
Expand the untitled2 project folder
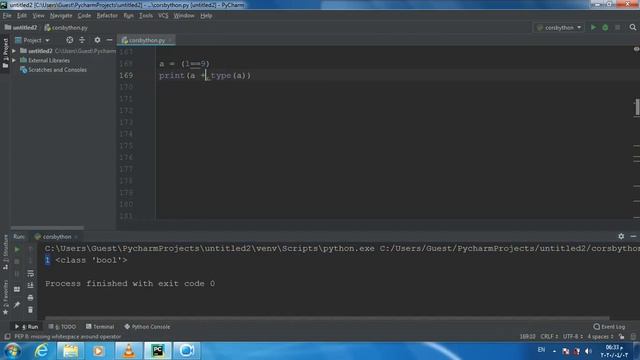click(14, 51)
